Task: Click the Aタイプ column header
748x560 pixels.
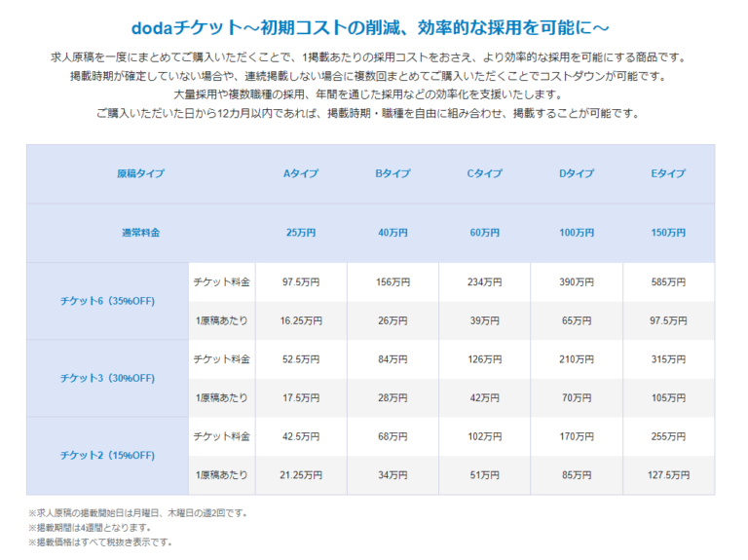Action: click(300, 174)
